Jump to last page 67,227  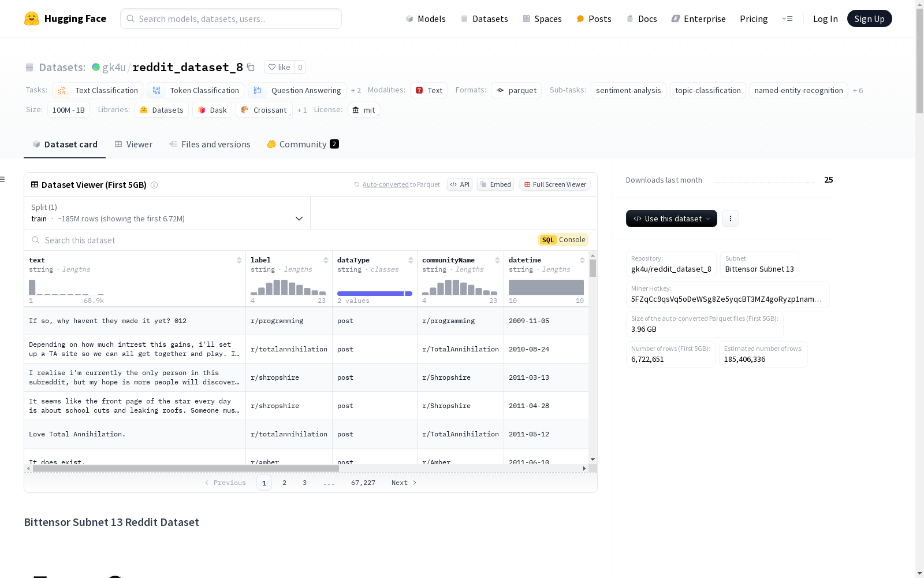click(x=363, y=483)
